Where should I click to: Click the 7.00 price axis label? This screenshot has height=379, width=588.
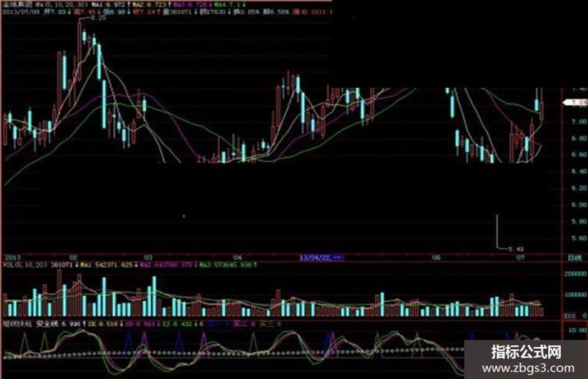(579, 121)
